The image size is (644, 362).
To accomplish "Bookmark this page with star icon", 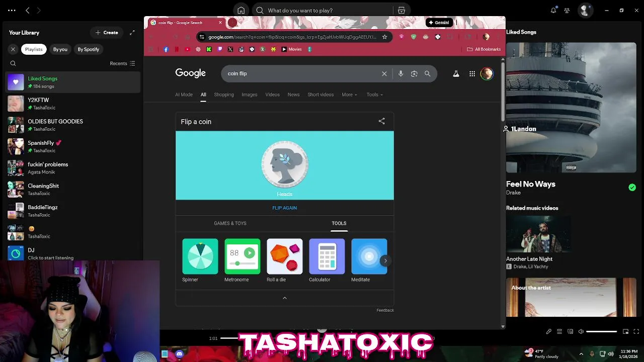I will pos(384,37).
